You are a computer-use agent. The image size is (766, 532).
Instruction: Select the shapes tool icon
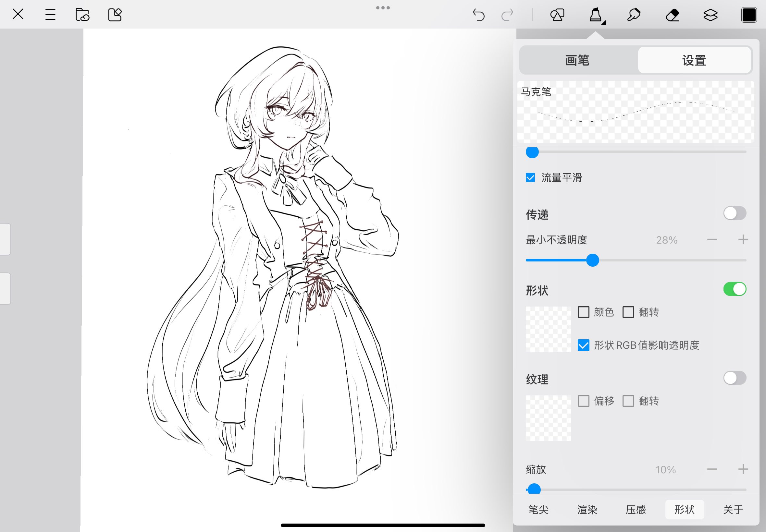[x=557, y=15]
